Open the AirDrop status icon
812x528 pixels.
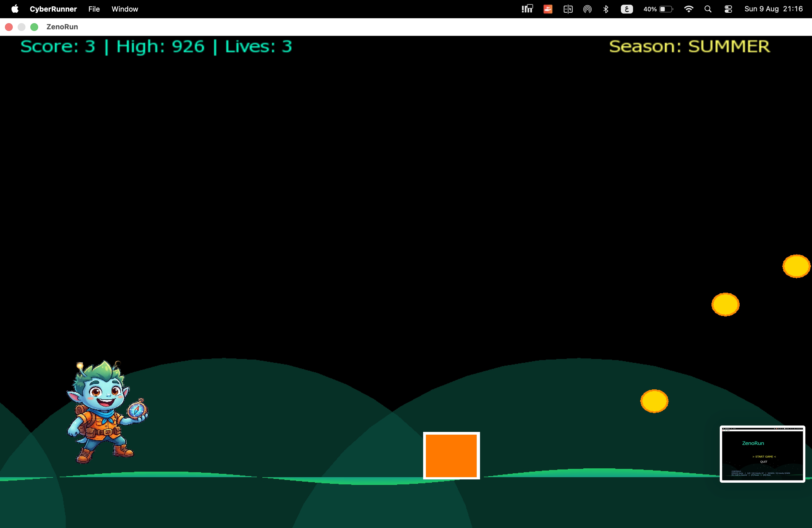[587, 9]
